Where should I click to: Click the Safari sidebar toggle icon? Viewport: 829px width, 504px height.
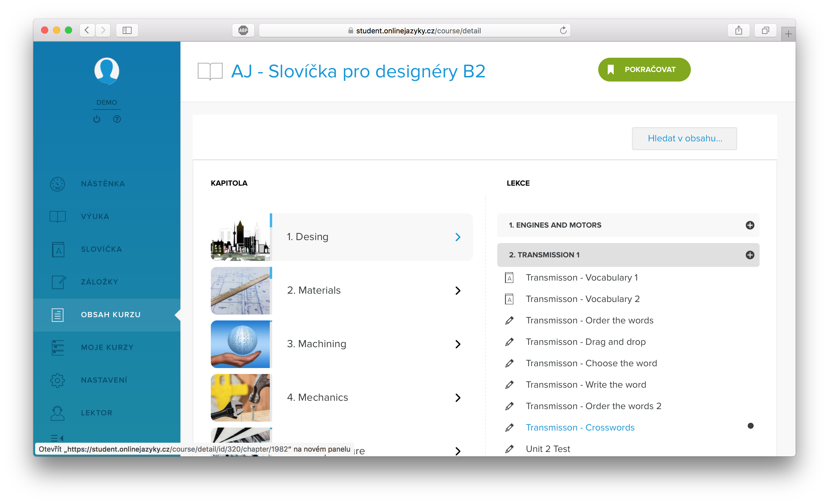(x=127, y=31)
